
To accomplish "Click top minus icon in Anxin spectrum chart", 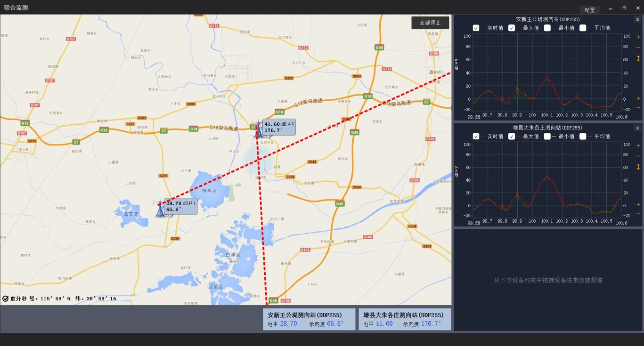I will (638, 48).
